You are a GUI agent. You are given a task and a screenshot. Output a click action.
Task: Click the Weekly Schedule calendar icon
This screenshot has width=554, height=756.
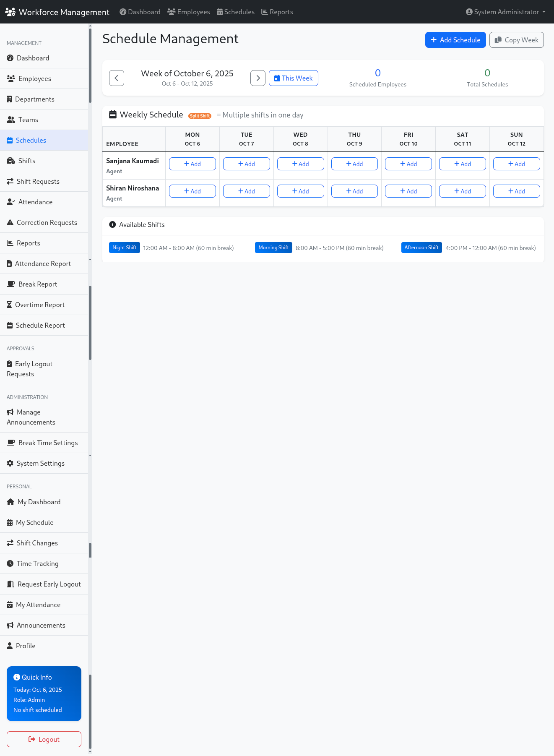pyautogui.click(x=113, y=114)
